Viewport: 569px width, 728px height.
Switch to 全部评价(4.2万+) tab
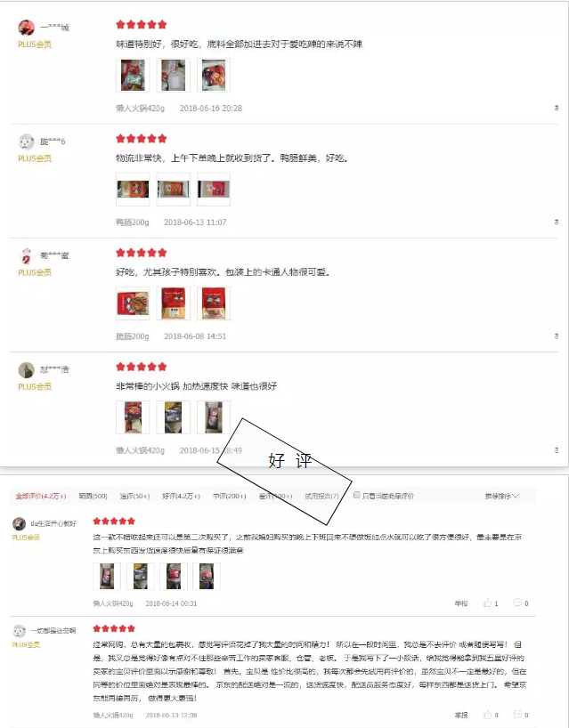[41, 497]
